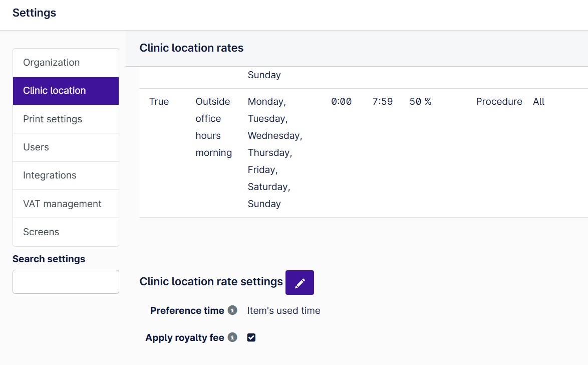Click the Clinic location rates heading
The image size is (588, 365).
point(191,48)
